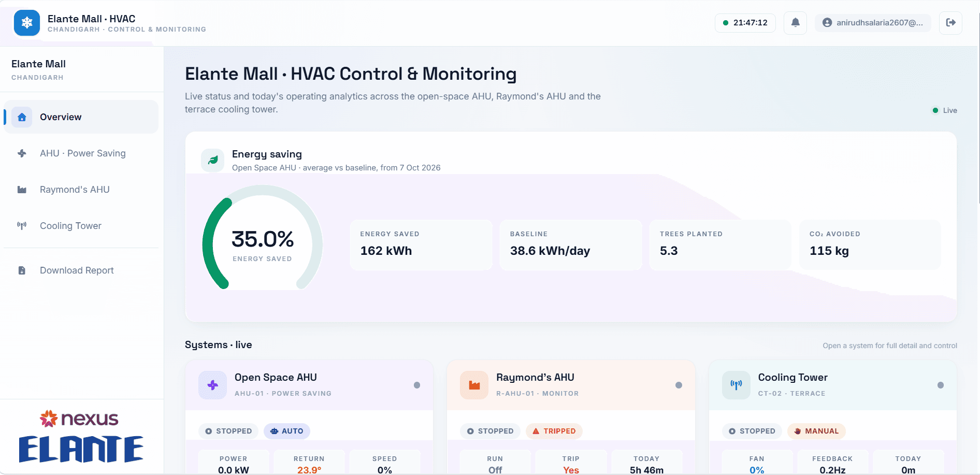Click the 21:47:12 clock status chip

point(745,23)
